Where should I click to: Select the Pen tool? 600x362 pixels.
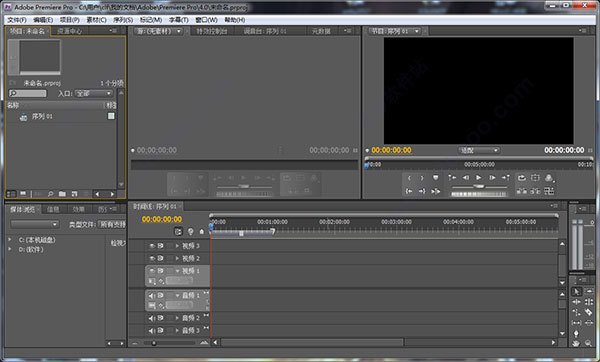tap(576, 333)
